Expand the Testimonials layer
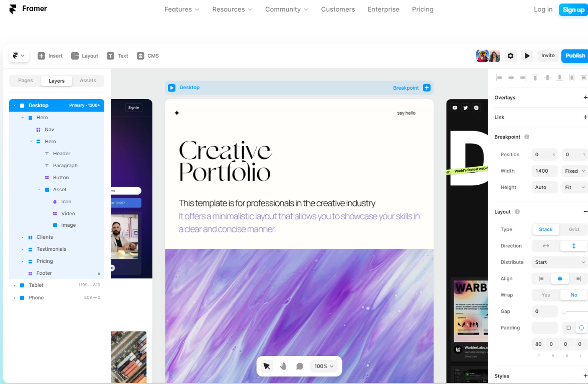 click(x=23, y=249)
